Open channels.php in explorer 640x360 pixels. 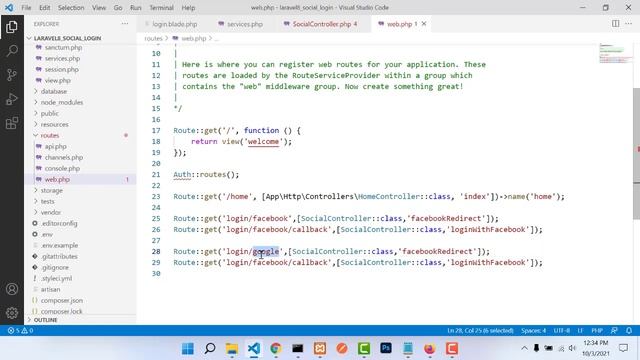tap(64, 158)
